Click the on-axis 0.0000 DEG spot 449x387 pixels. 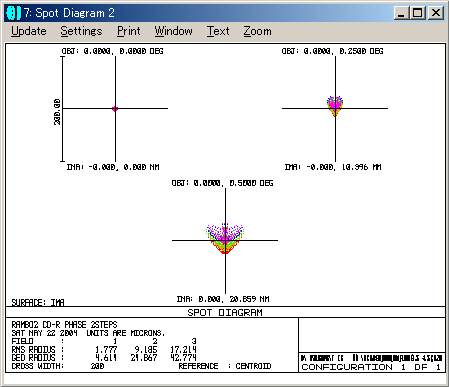[115, 109]
